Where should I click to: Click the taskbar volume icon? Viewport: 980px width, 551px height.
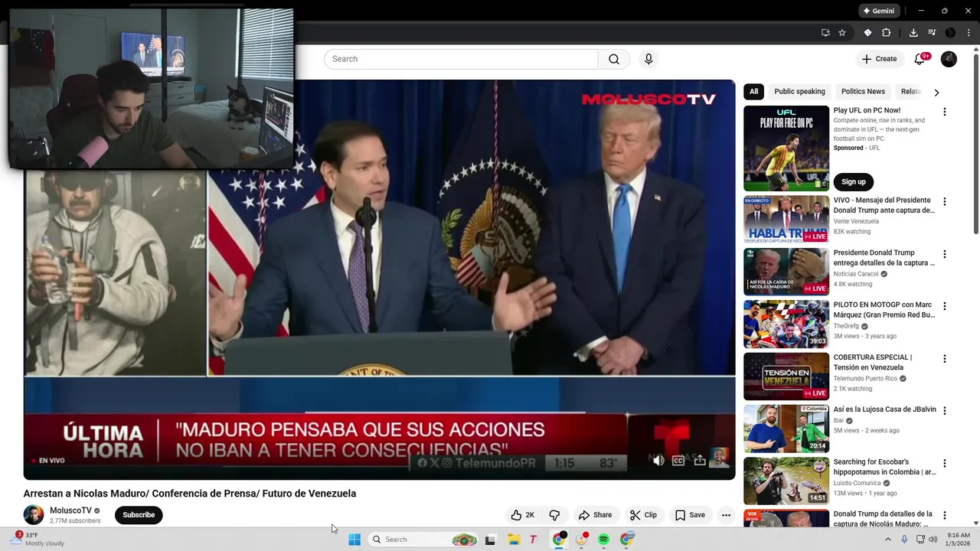pyautogui.click(x=933, y=540)
